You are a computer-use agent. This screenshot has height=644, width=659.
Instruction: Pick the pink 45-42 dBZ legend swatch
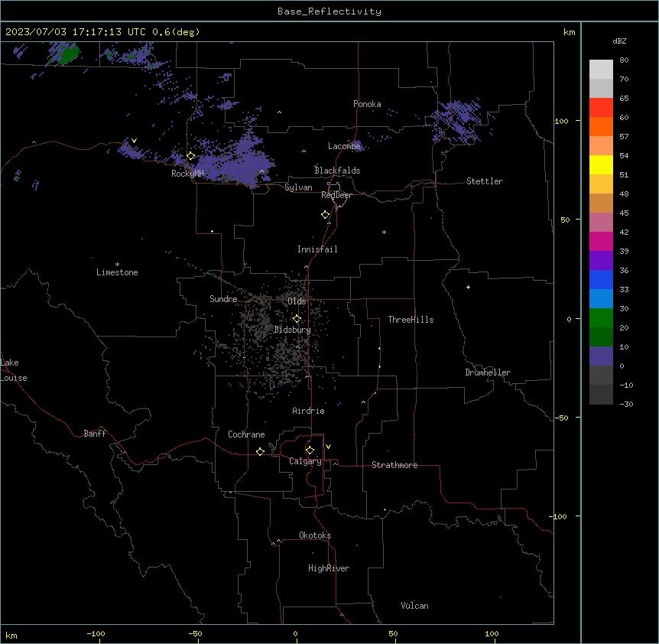click(x=601, y=223)
